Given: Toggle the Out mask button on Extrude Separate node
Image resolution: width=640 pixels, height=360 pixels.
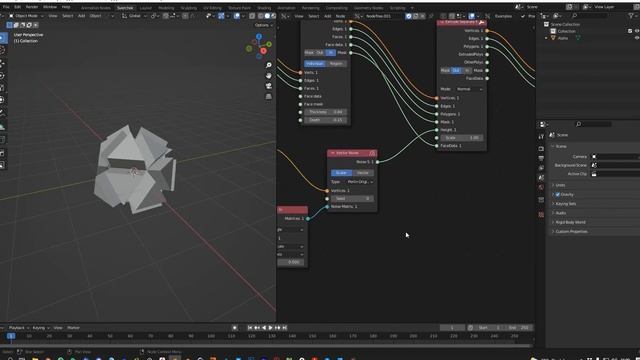Looking at the screenshot, I should (456, 71).
